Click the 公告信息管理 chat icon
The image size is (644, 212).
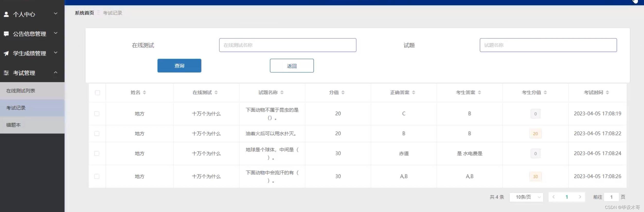click(x=6, y=34)
